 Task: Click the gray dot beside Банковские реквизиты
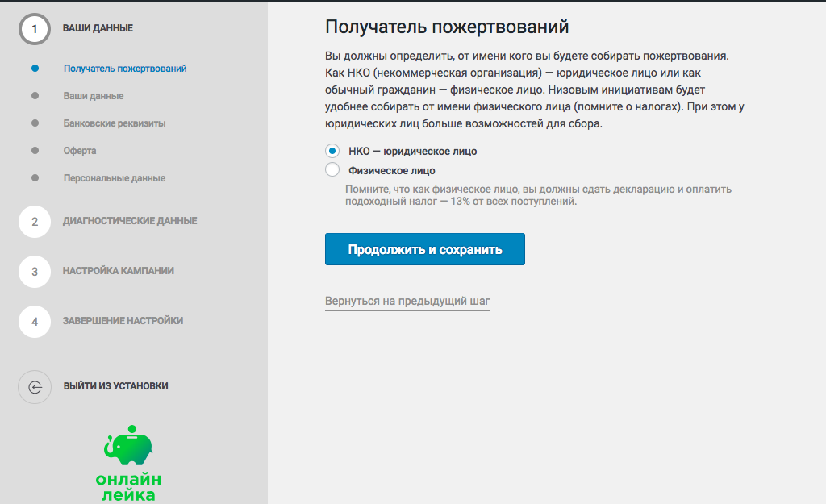[x=35, y=123]
